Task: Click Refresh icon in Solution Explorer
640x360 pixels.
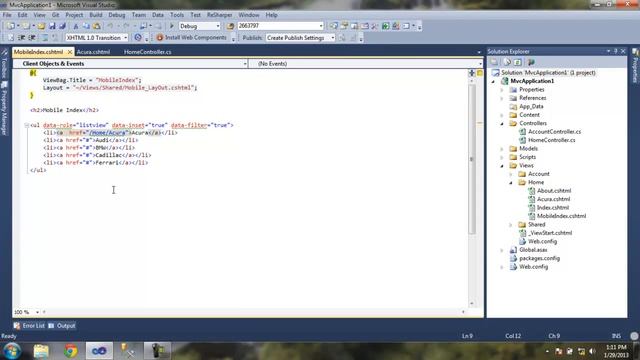Action: click(x=518, y=62)
